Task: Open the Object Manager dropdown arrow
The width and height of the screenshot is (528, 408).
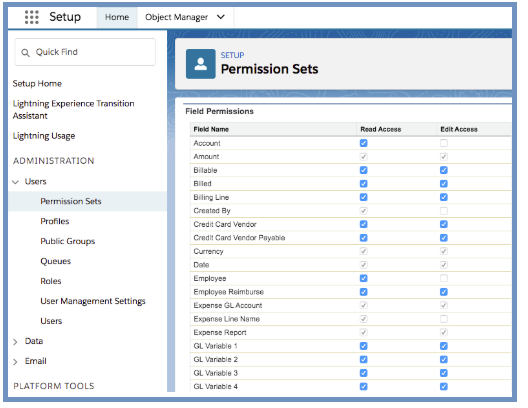Action: pyautogui.click(x=221, y=17)
